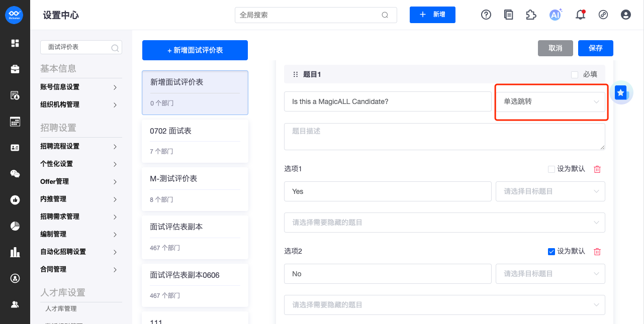Open the pie chart icon in sidebar
This screenshot has width=644, height=324.
(15, 226)
